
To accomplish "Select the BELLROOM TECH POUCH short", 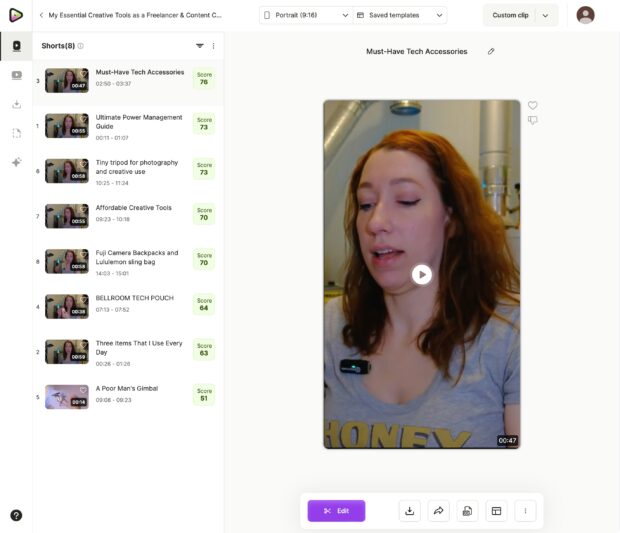I will (x=128, y=307).
